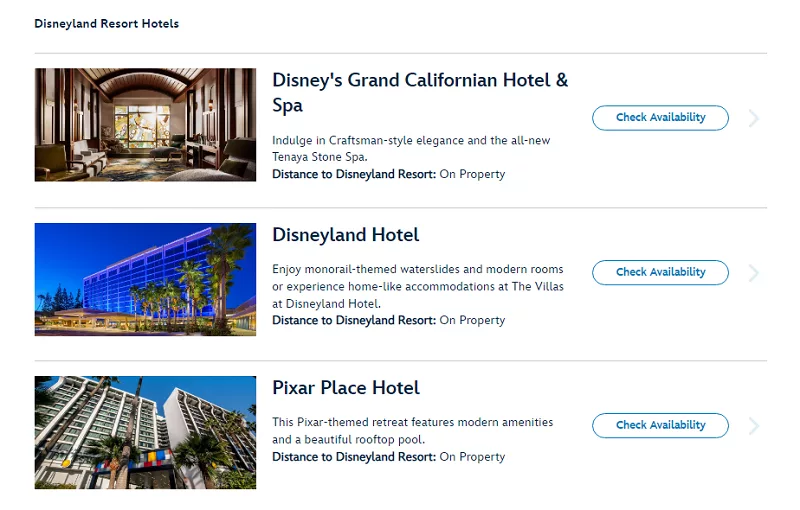Image resolution: width=800 pixels, height=510 pixels.
Task: Open the Pixar Place Hotel building photo
Action: (145, 432)
